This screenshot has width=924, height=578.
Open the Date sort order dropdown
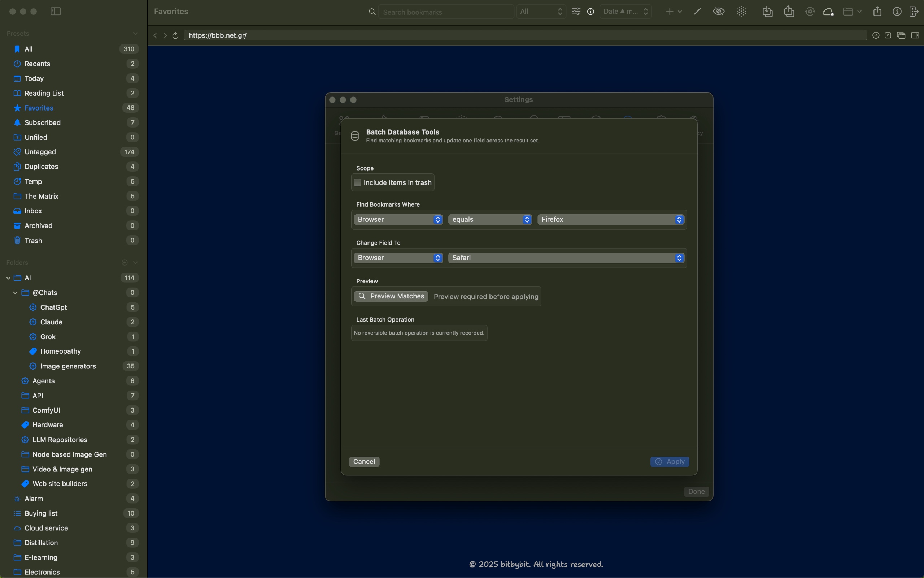(625, 12)
